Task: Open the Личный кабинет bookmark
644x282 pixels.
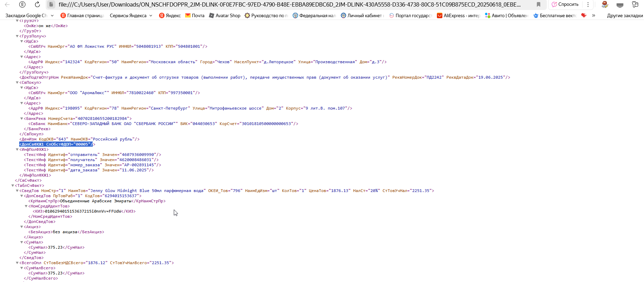Action: tap(362, 15)
